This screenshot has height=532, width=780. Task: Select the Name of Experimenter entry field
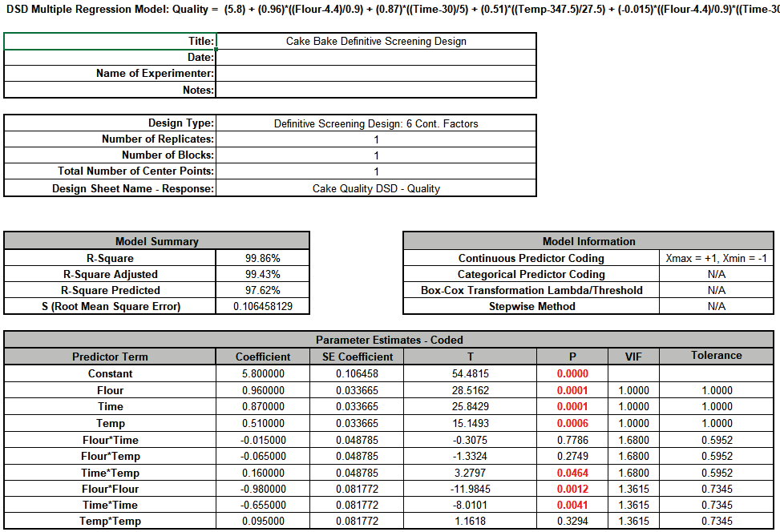pos(377,73)
